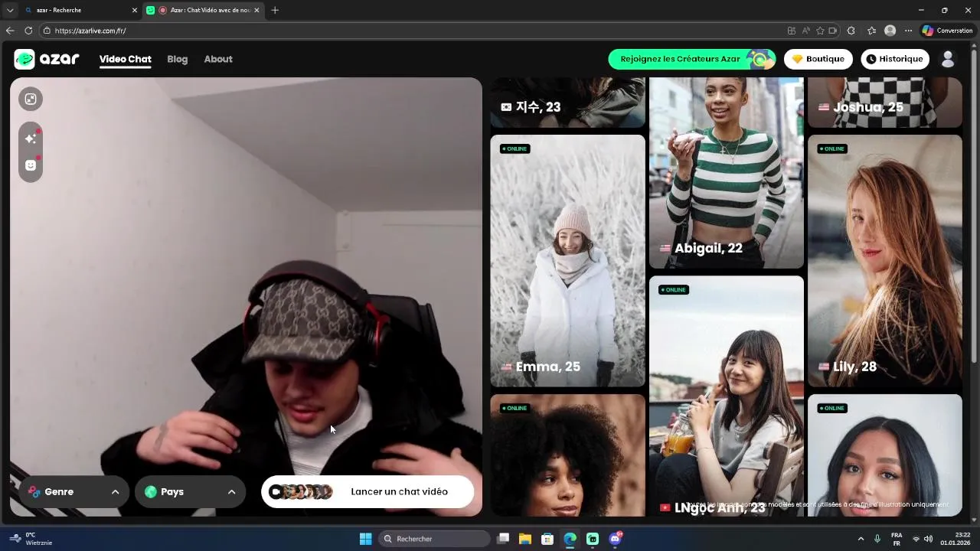This screenshot has height=551, width=980.
Task: Click the Read aloud icon
Action: coord(806,31)
